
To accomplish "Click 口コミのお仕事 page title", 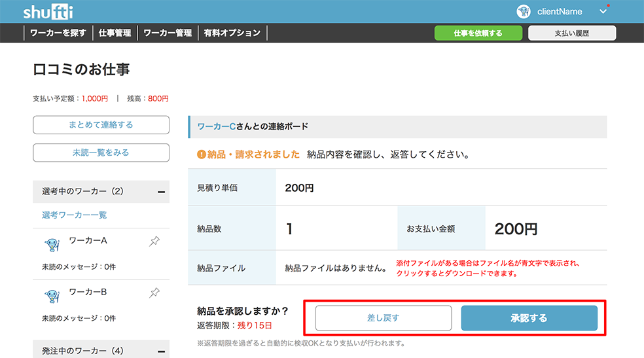I will click(81, 69).
